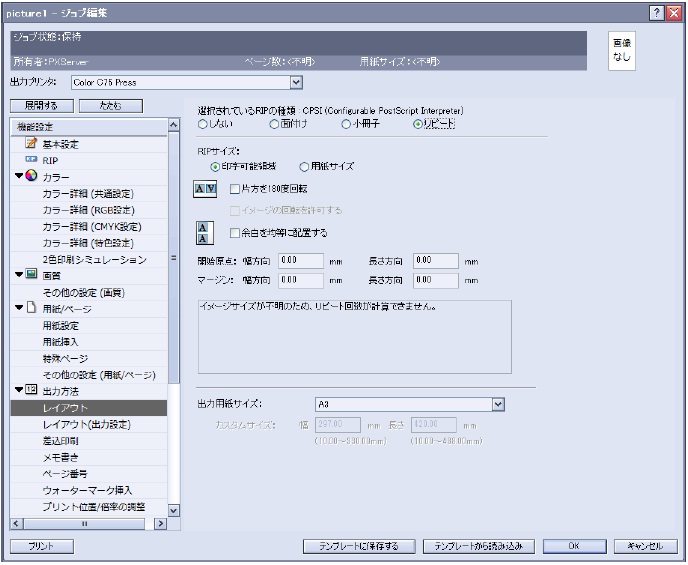Choose the 小冊子 layout radio button

pos(347,124)
